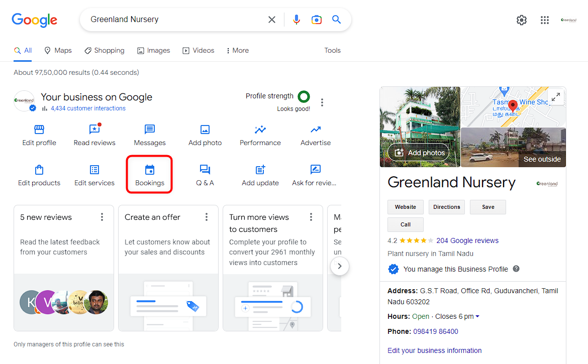Click the Save button
This screenshot has height=364, width=588.
pos(488,207)
